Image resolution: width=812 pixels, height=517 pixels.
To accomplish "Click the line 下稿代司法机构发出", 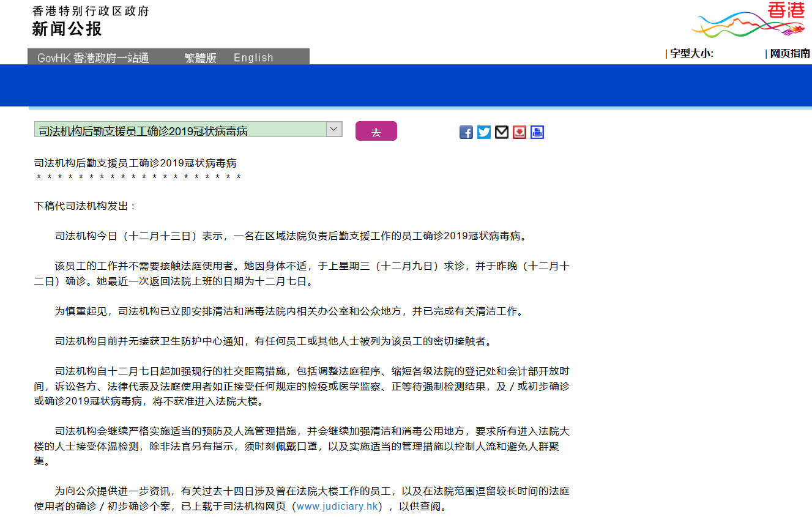I will click(85, 206).
